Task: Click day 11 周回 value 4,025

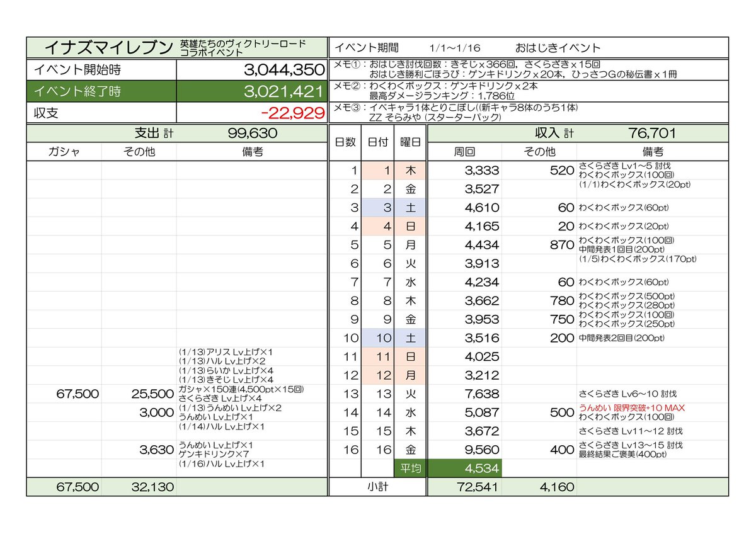Action: (x=482, y=356)
